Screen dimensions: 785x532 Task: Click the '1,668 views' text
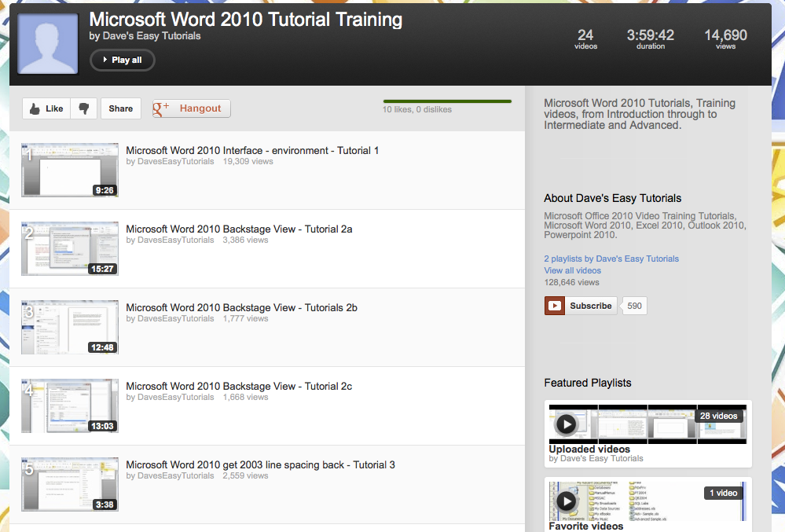[x=245, y=398]
